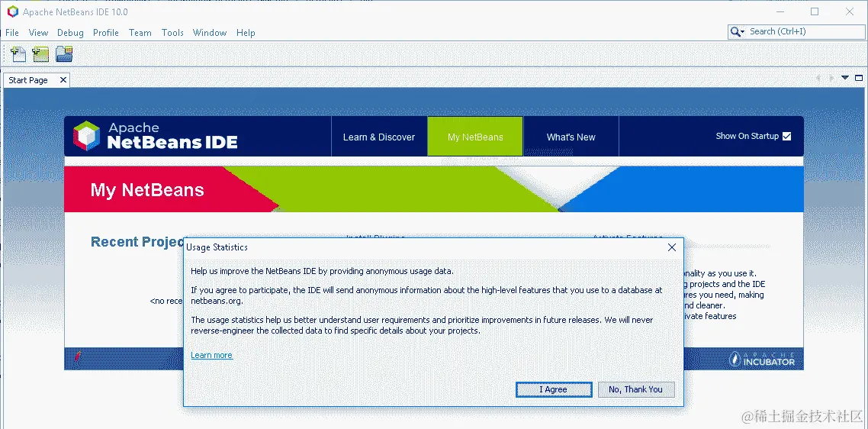The width and height of the screenshot is (868, 429).
Task: Switch to My NetBeans tab
Action: point(475,137)
